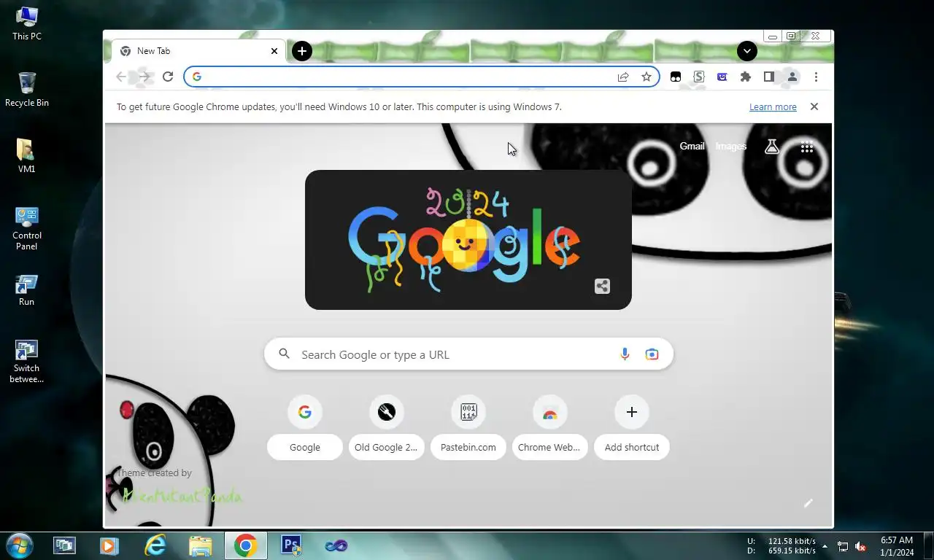The image size is (934, 560).
Task: Select the New Tab tab
Action: point(197,51)
